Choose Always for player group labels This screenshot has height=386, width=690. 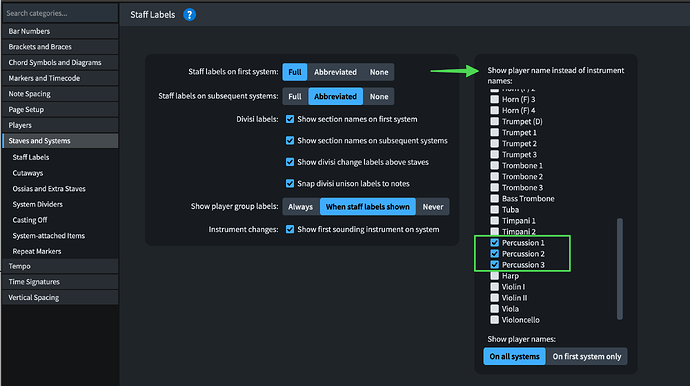301,207
